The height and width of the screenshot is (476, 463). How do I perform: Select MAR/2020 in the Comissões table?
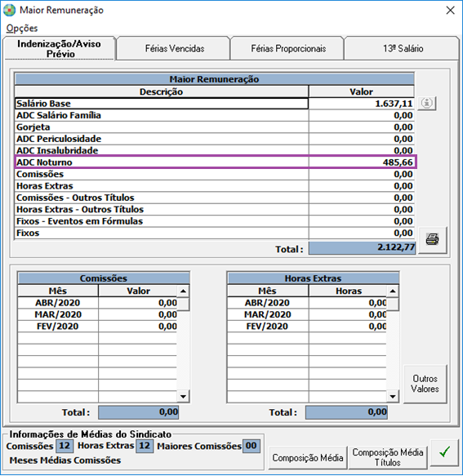[58, 314]
